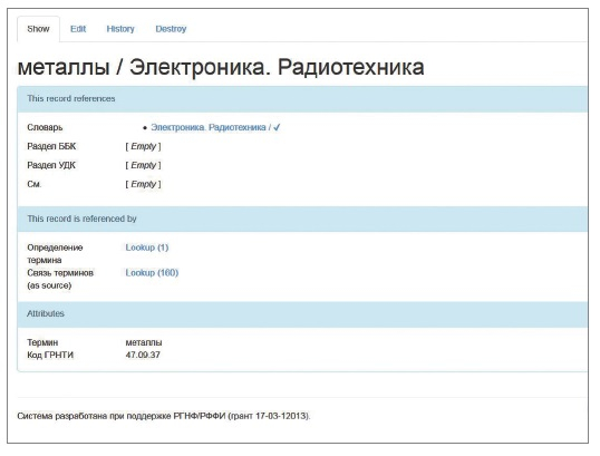Click the Словарь field label
The height and width of the screenshot is (456, 600).
[x=45, y=128]
